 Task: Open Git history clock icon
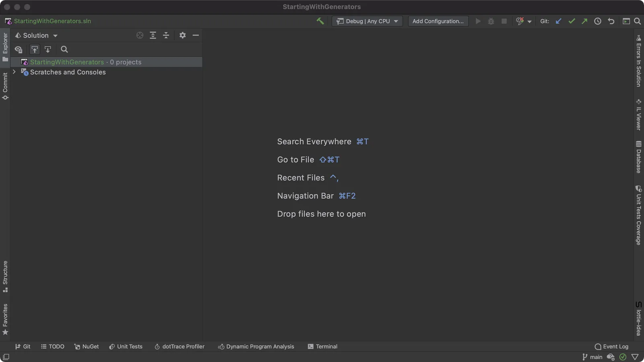(x=598, y=21)
